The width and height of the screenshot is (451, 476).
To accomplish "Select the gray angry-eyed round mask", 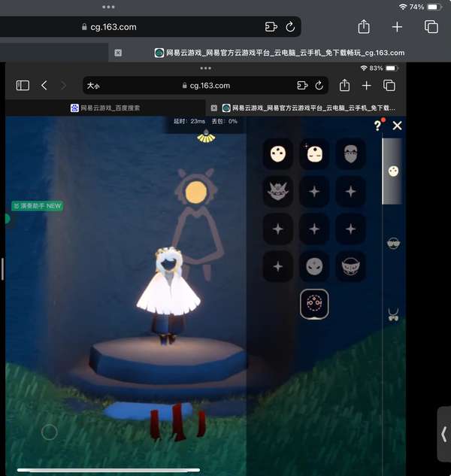I will [314, 266].
